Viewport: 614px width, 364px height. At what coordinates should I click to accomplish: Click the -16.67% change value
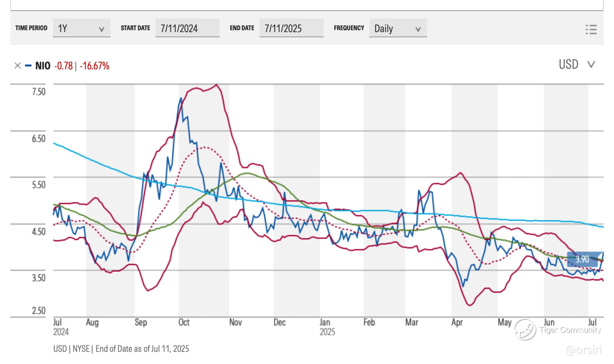pos(94,66)
